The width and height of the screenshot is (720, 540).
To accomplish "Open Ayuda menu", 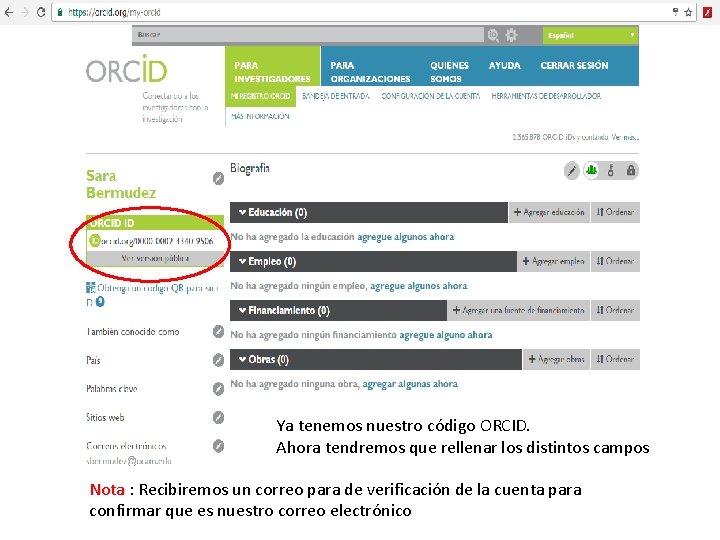I will 504,66.
